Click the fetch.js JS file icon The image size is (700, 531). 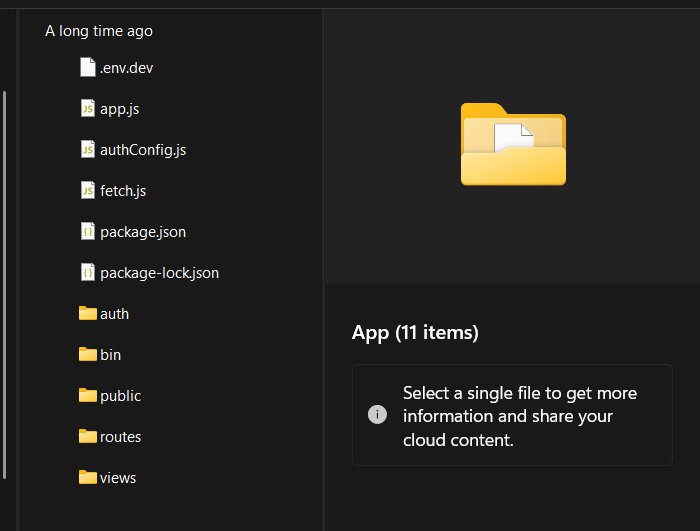[x=88, y=191]
